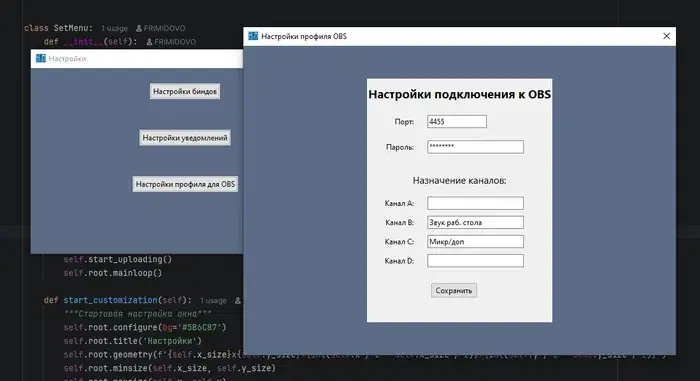Focus the Канал D input field
Viewport: 700px width, 381px height.
click(x=475, y=261)
